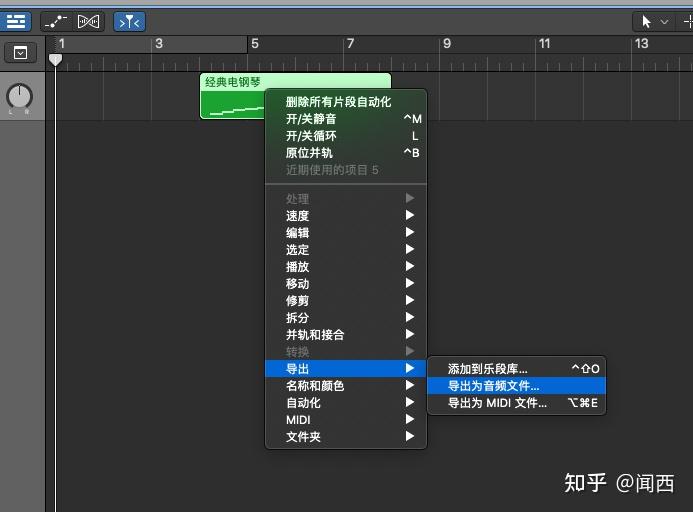Choose 原位并轨 menu entry
Image resolution: width=693 pixels, height=512 pixels.
[346, 153]
